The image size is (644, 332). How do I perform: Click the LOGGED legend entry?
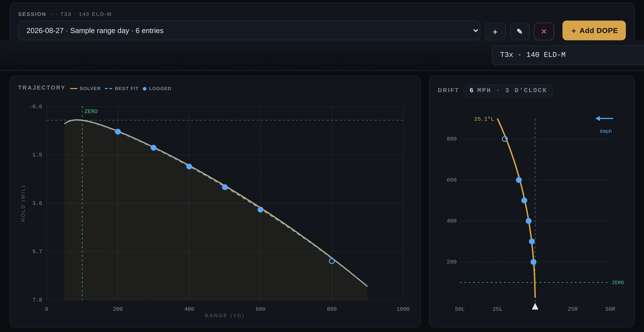tap(157, 88)
